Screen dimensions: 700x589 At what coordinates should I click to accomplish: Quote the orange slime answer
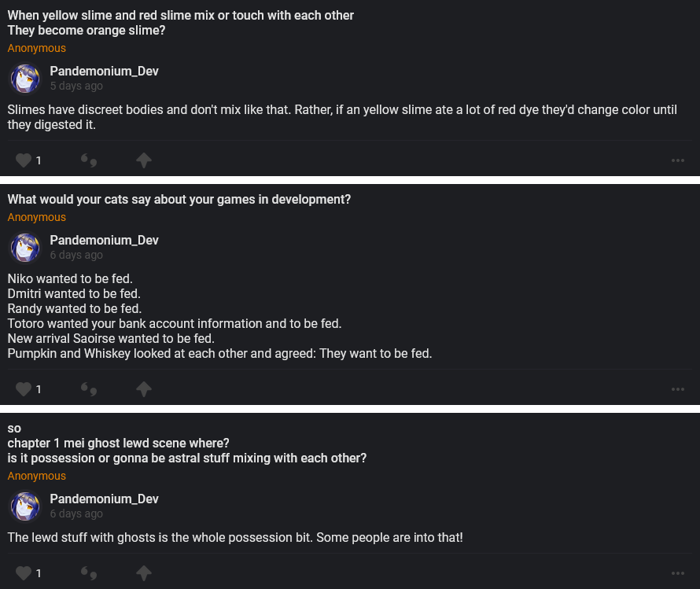click(x=89, y=160)
